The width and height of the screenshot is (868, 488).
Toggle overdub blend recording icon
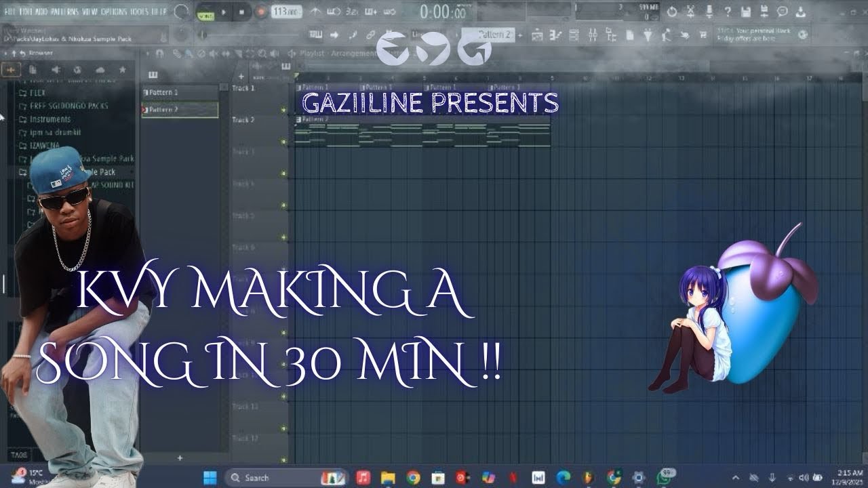[x=371, y=12]
